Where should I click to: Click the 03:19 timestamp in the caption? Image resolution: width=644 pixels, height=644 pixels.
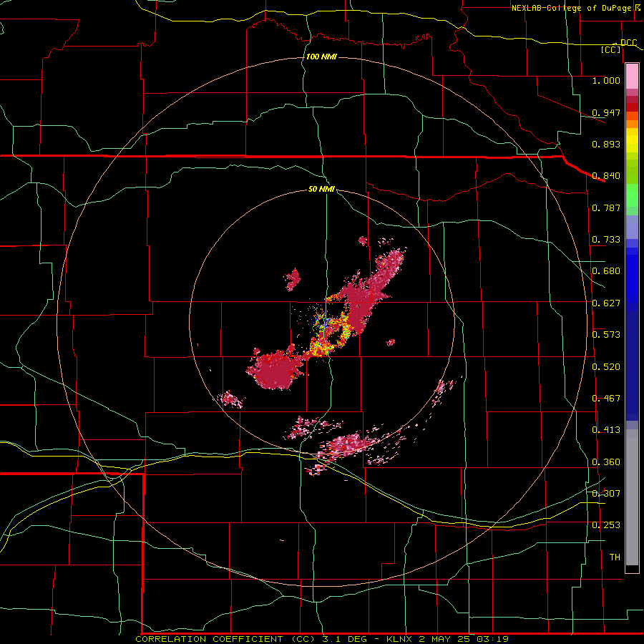[x=492, y=639]
